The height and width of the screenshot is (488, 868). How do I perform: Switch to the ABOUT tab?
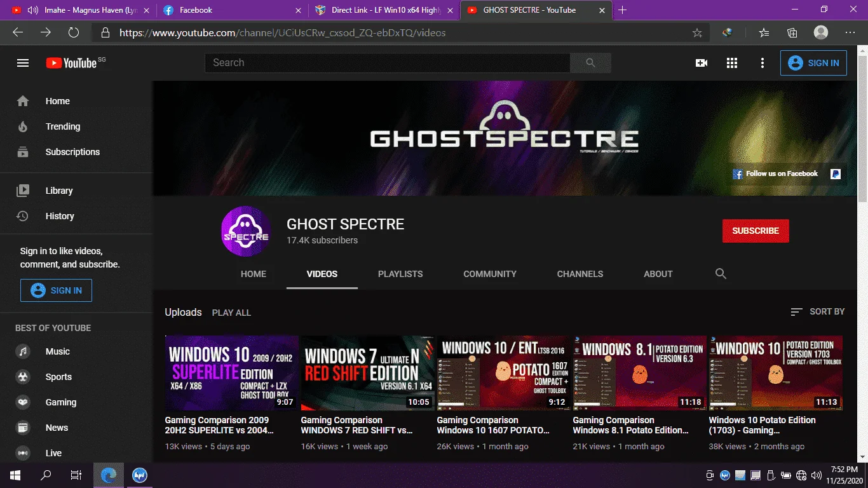(x=658, y=274)
